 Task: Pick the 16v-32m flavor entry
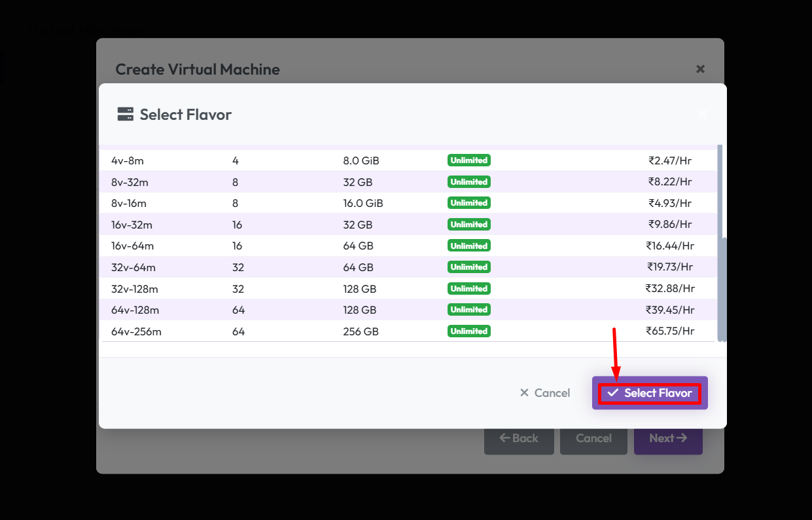[132, 225]
